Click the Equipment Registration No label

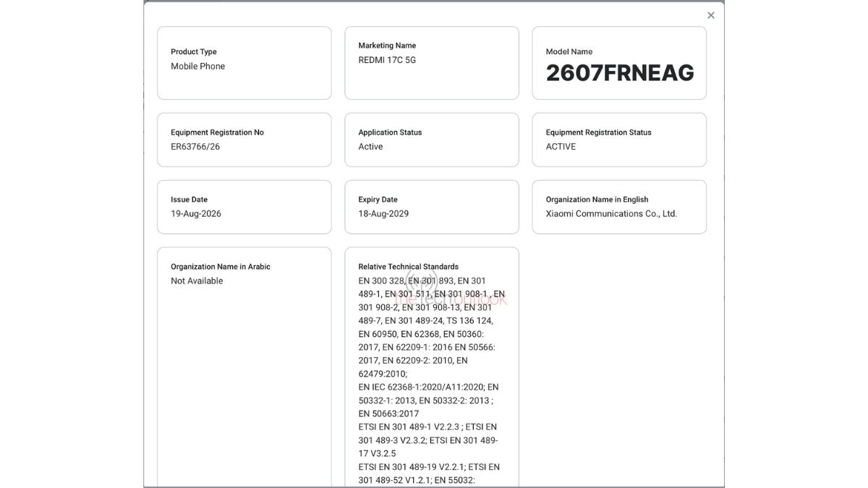[217, 132]
